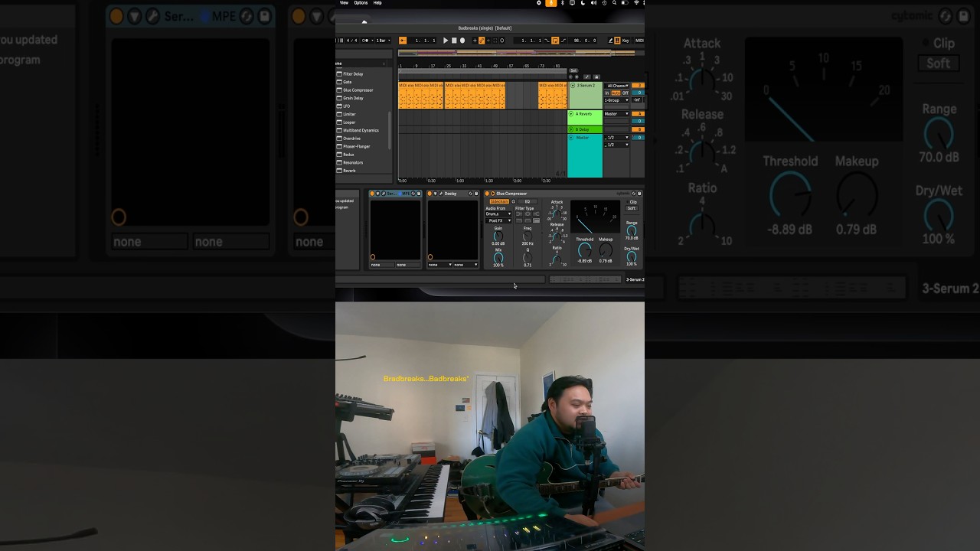Select Overdrive in the browser list
980x551 pixels.
pos(351,139)
